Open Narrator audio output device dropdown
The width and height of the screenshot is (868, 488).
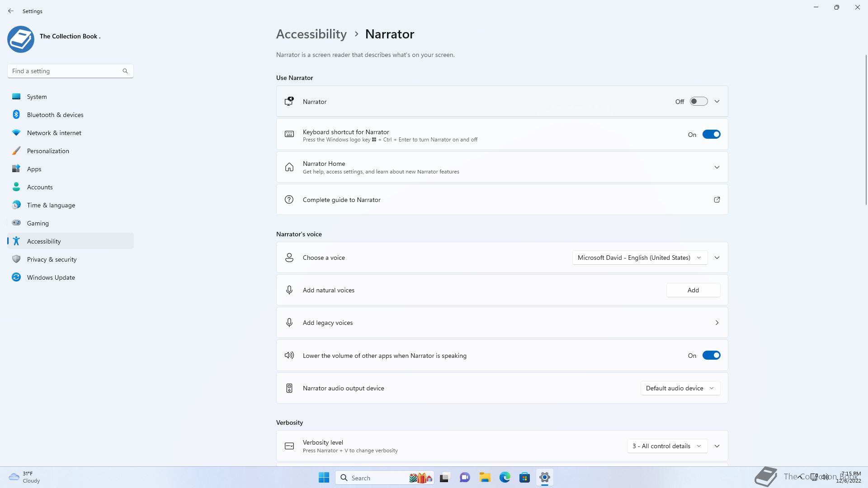pyautogui.click(x=680, y=388)
